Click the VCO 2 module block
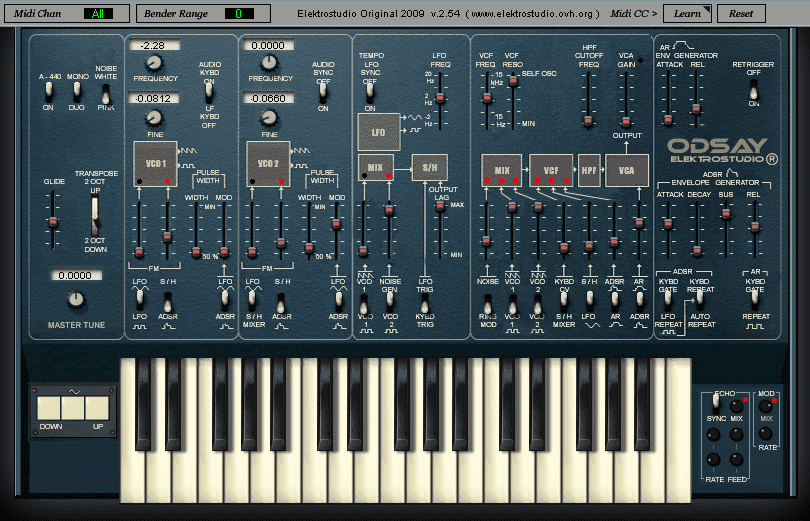Image resolution: width=810 pixels, height=521 pixels. coord(268,164)
